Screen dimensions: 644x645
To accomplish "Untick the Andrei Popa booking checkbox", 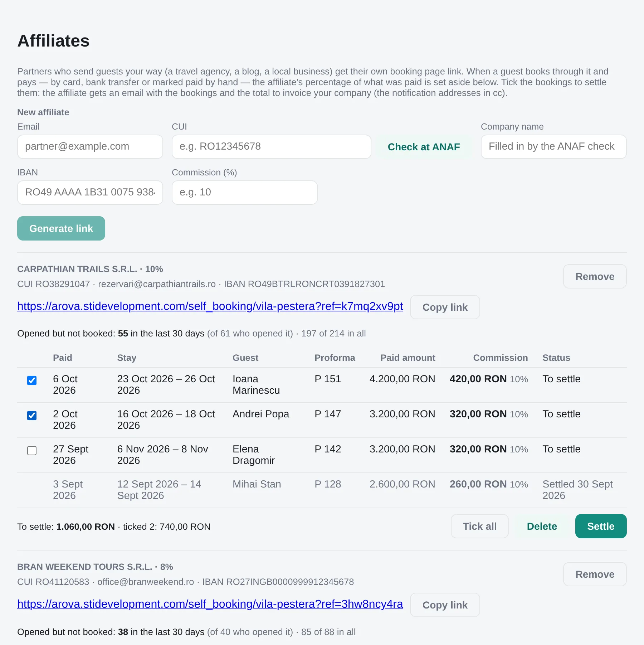I will tap(32, 415).
